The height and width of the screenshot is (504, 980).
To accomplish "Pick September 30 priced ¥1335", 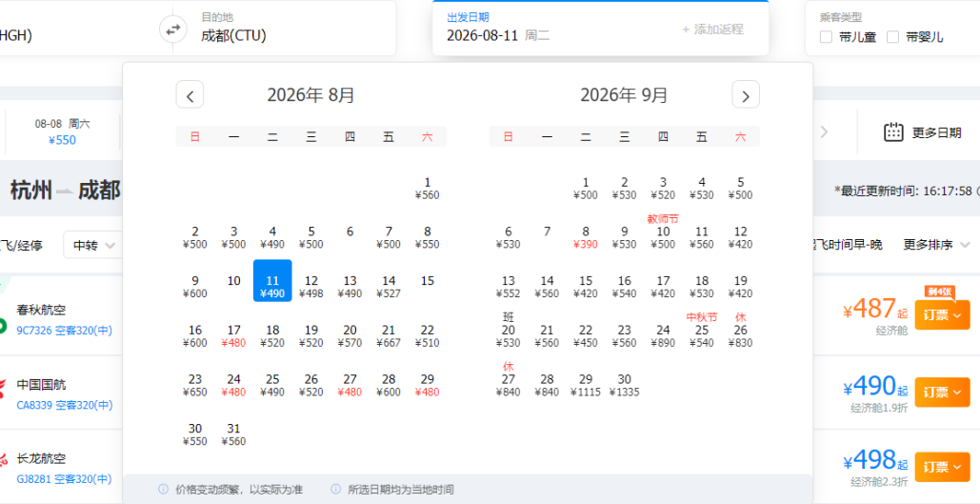I will pos(625,385).
